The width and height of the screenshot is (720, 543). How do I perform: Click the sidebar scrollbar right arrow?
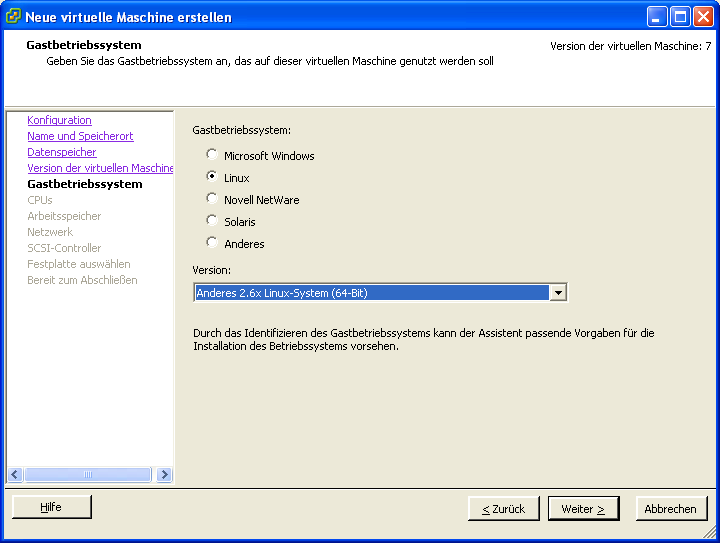[164, 474]
